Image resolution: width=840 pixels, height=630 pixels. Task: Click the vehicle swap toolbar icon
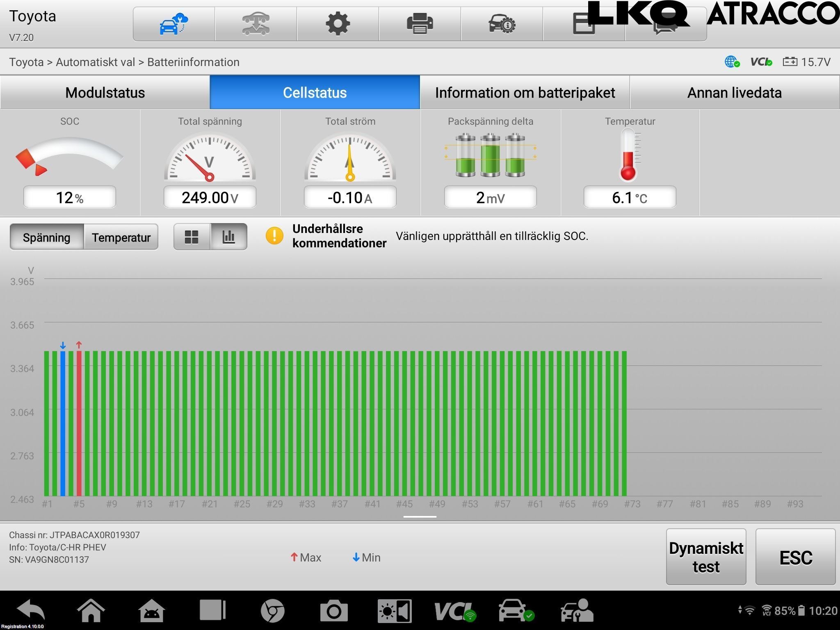click(256, 24)
